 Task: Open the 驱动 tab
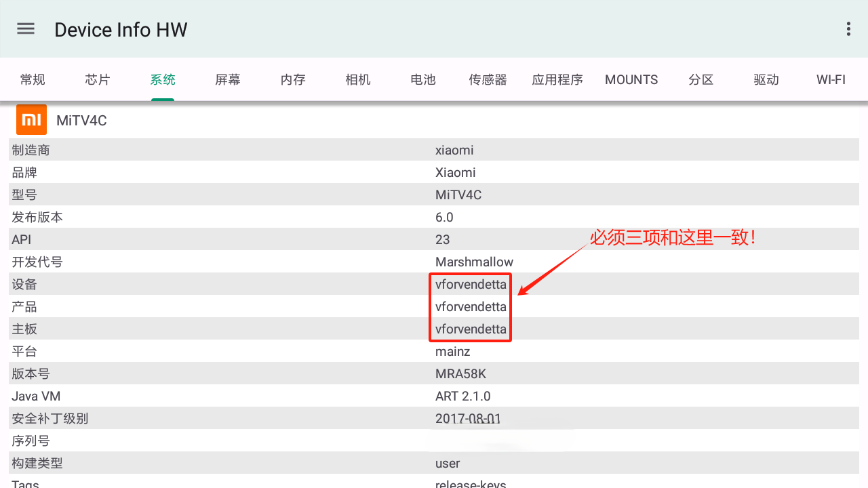(x=766, y=79)
